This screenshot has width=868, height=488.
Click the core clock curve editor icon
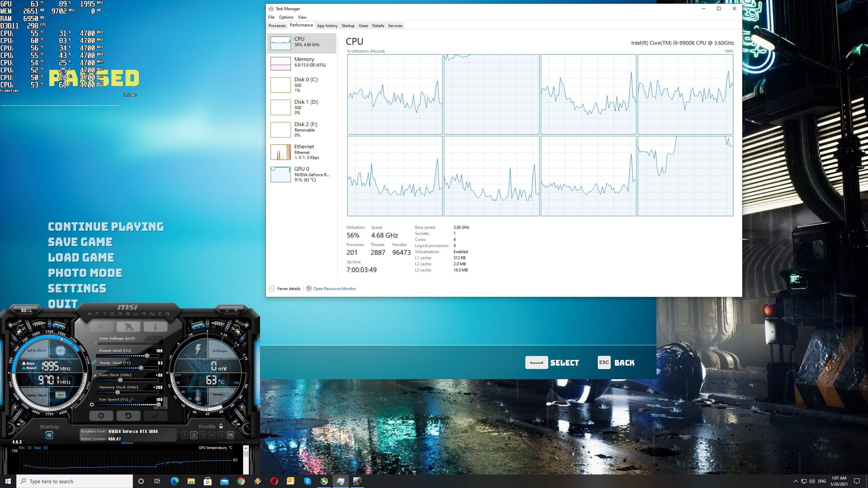coord(95,375)
